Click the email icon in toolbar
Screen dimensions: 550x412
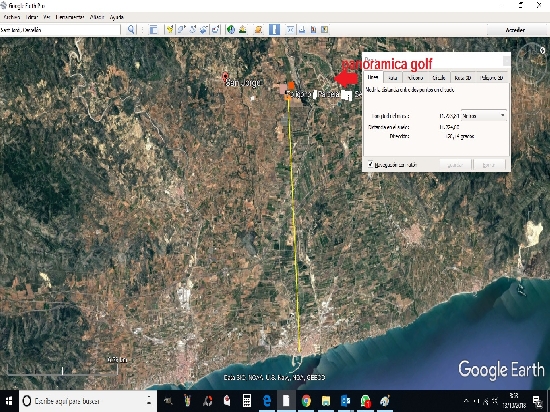click(290, 30)
